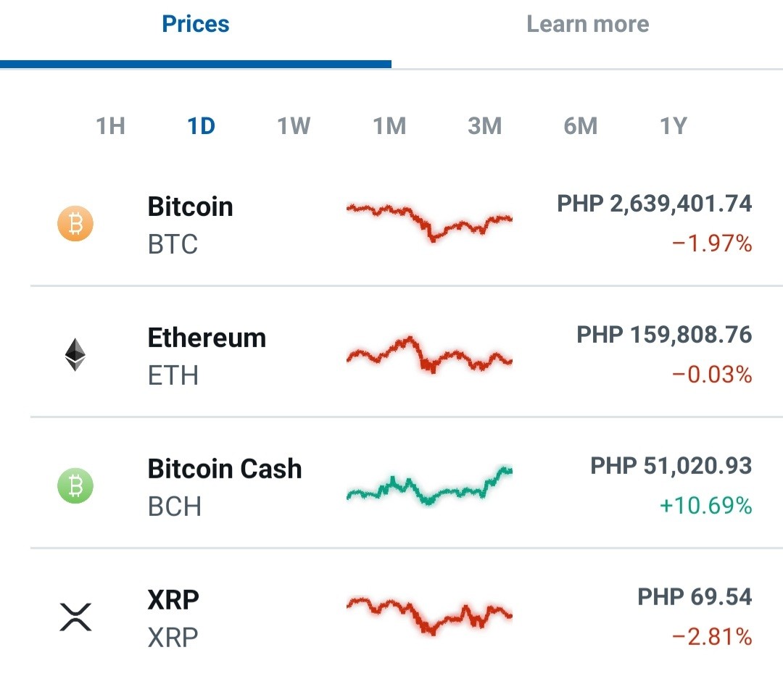Select the 1D time range
Viewport: 783px width, 700px height.
(202, 126)
